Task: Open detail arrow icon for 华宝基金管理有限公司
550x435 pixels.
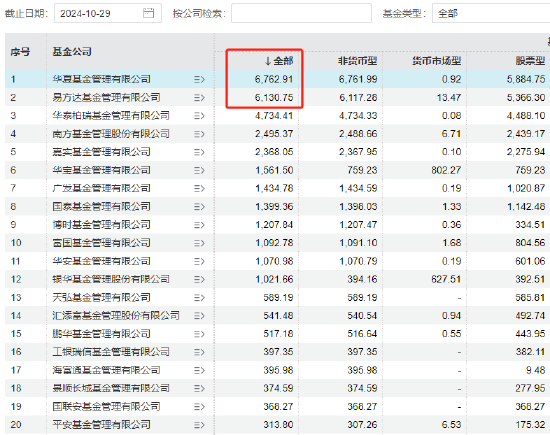Action: coord(199,170)
